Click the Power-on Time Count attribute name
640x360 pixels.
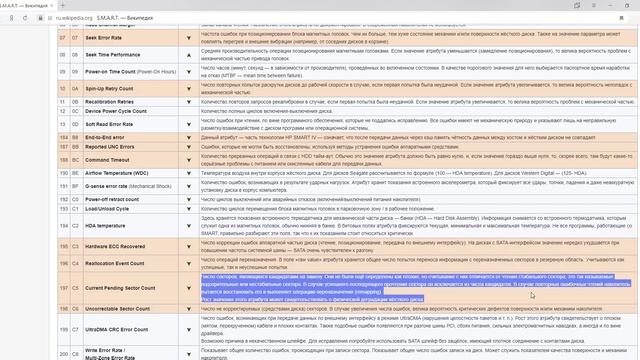click(x=110, y=72)
